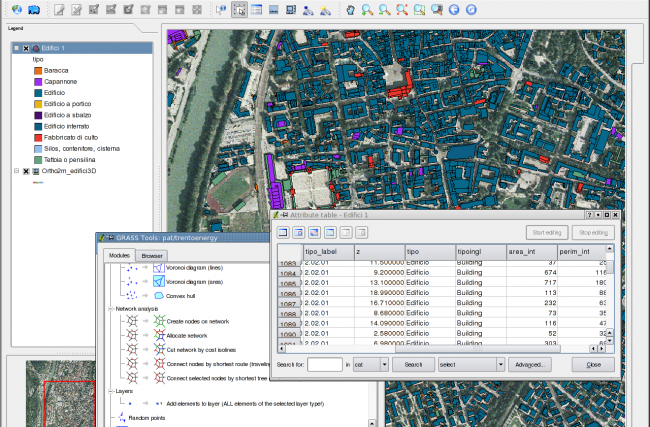650x427 pixels.
Task: Click the purple Capannone legend swatch
Action: 38,82
